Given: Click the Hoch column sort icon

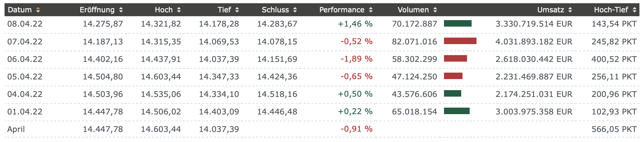Looking at the screenshot, I should click(179, 10).
